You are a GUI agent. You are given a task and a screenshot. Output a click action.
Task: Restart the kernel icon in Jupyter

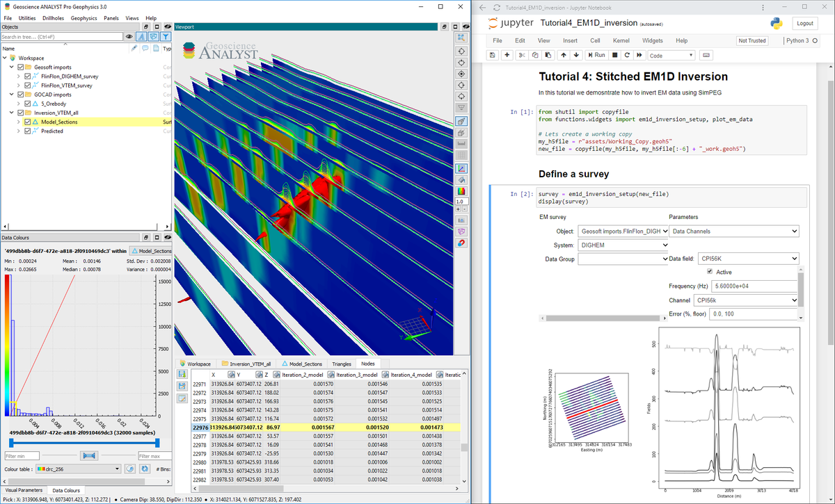tap(627, 55)
